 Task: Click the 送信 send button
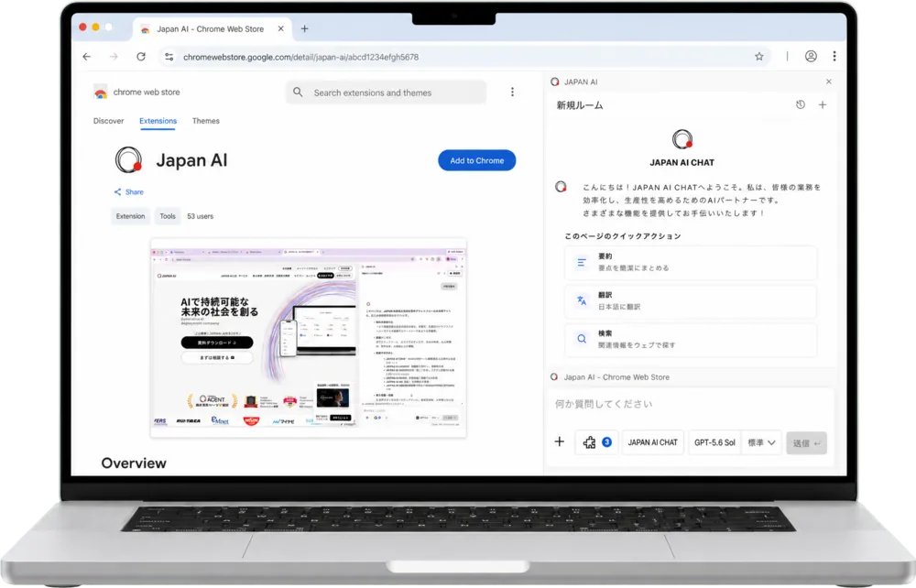806,443
